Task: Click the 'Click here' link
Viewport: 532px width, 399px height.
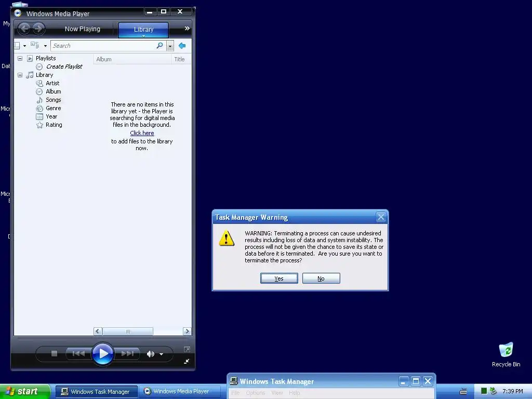Action: click(142, 133)
